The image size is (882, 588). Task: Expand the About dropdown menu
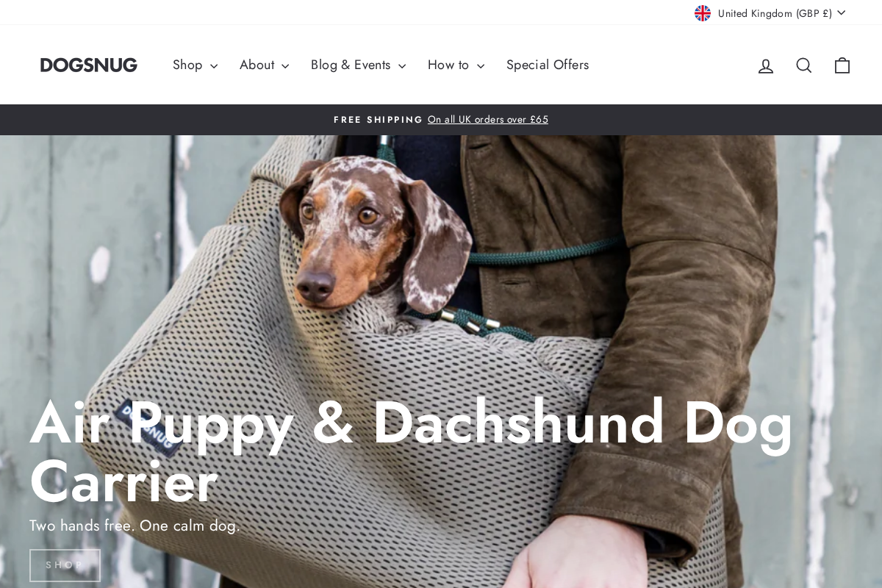[265, 65]
